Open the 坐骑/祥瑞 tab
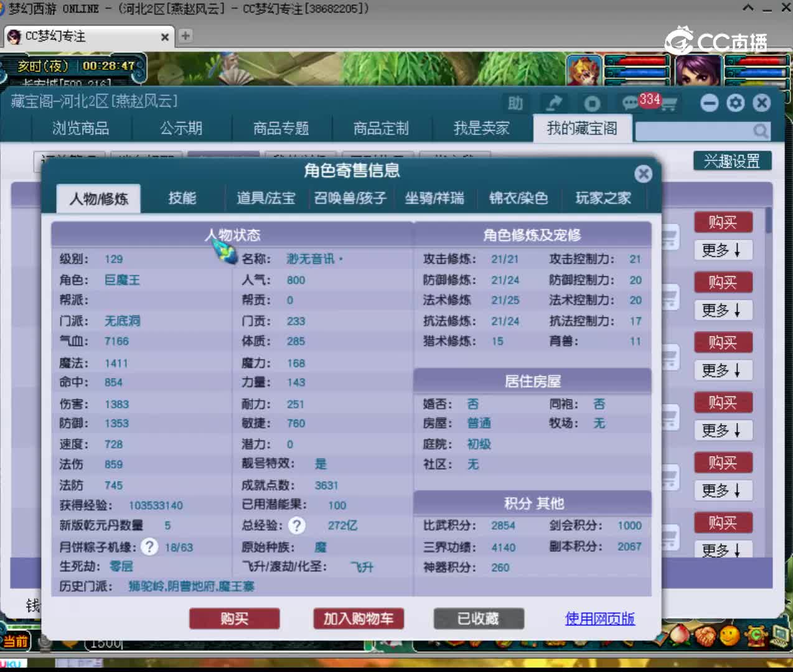793x672 pixels. coord(434,198)
